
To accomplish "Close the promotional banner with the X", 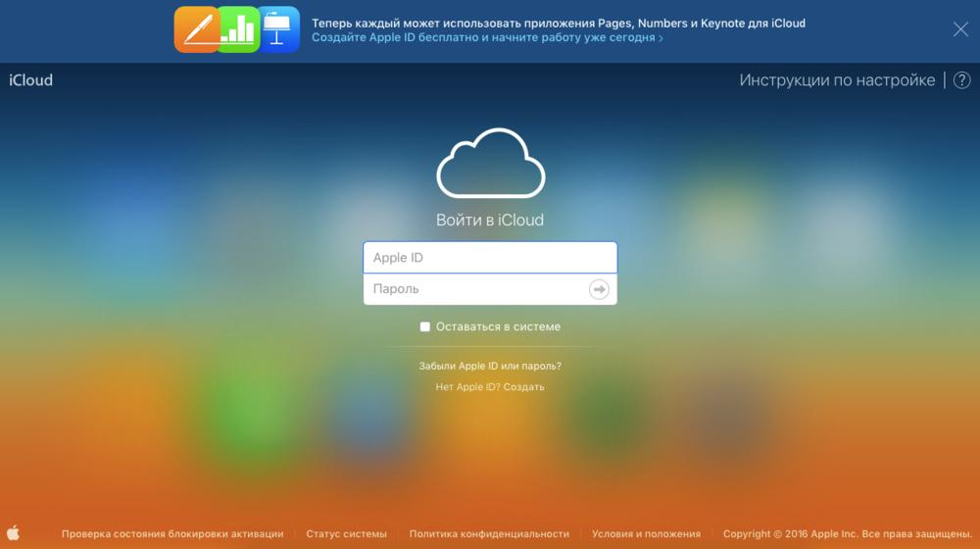I will [x=960, y=29].
